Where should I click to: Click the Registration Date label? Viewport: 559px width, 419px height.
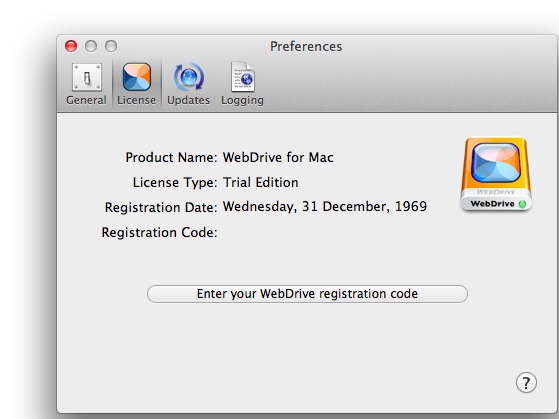161,208
